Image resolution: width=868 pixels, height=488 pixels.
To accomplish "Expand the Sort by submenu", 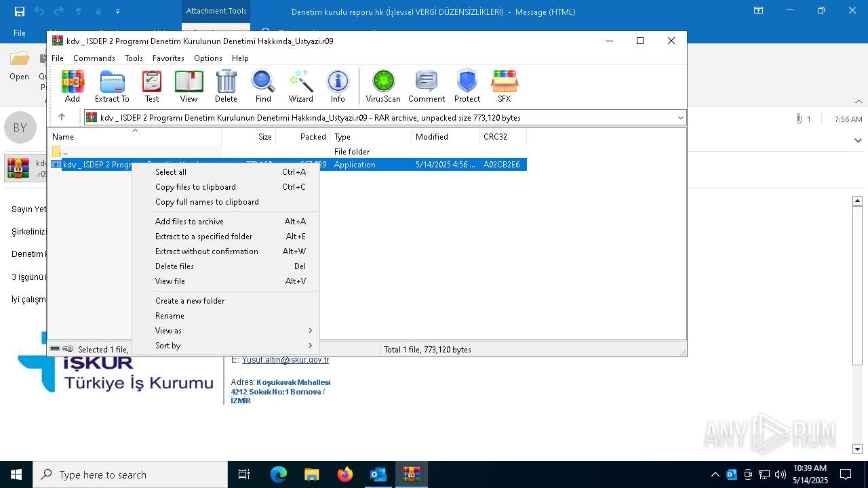I will pyautogui.click(x=225, y=346).
